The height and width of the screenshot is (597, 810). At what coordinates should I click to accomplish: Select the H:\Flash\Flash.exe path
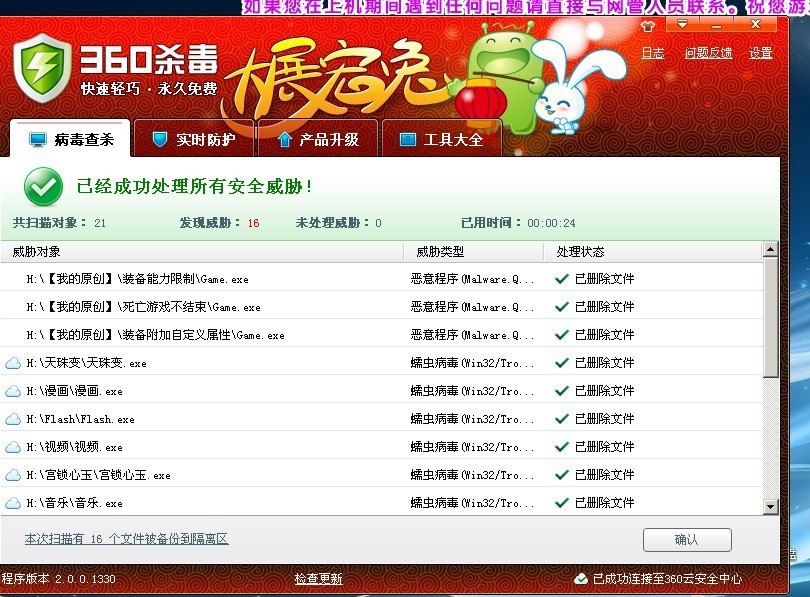(81, 419)
